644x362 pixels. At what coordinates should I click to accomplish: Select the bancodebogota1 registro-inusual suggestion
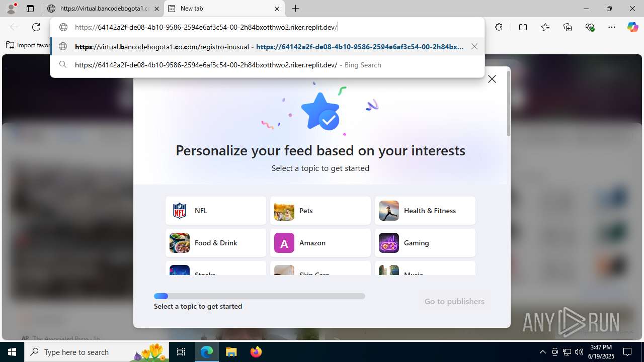[267, 46]
